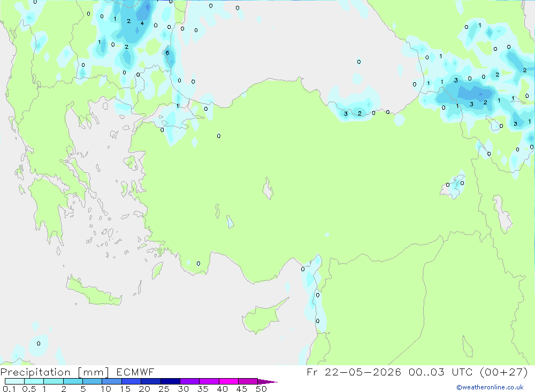
Task: Click the '0.5' legend scale label
Action: point(29,389)
